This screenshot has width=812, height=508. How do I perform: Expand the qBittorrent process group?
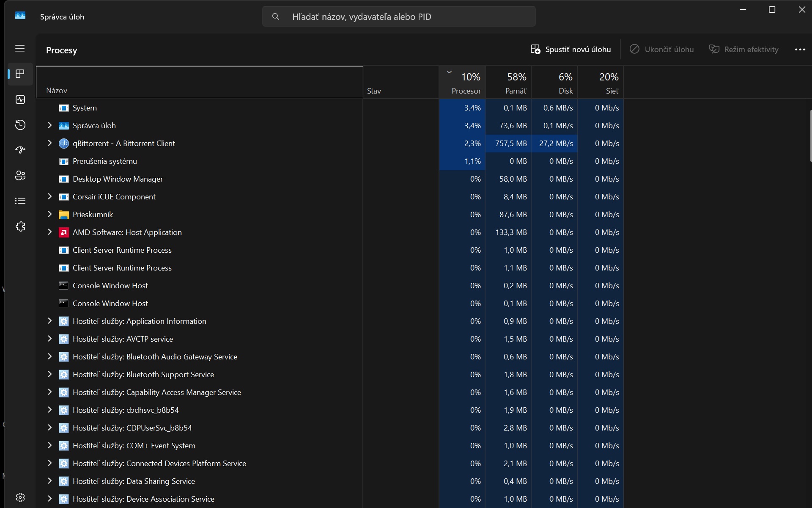[x=49, y=143]
